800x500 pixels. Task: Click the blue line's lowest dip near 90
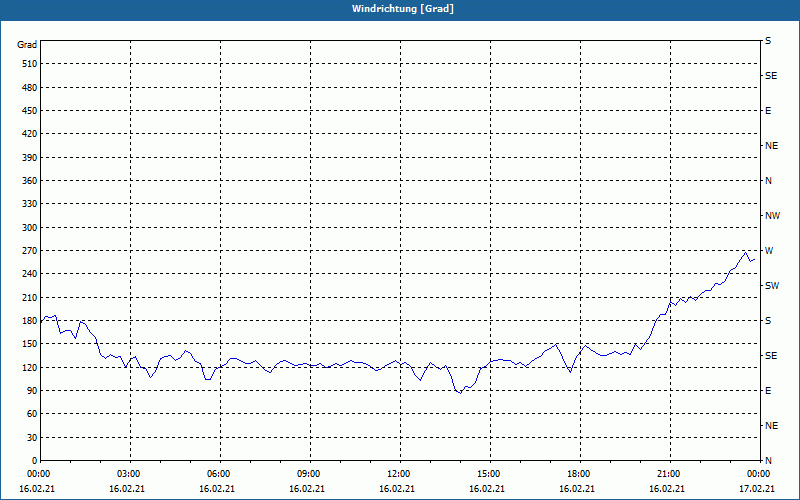(460, 393)
